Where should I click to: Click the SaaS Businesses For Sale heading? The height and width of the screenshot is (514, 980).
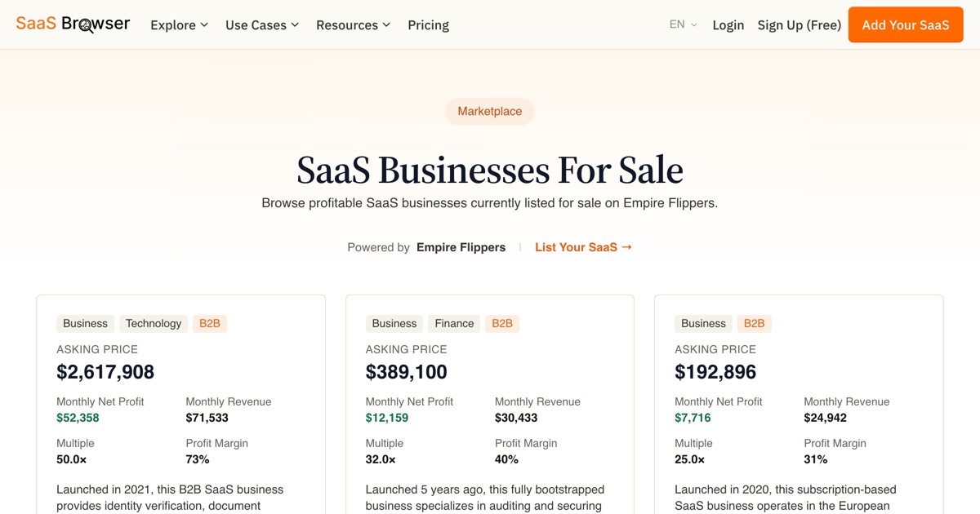(x=490, y=170)
